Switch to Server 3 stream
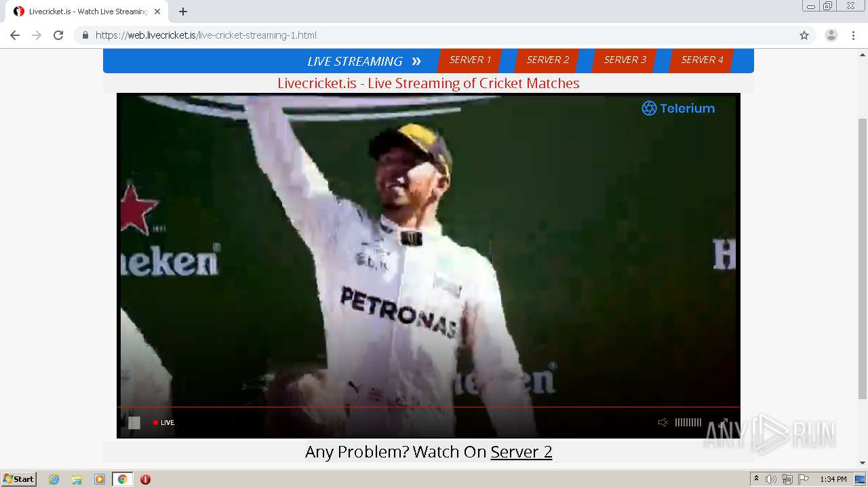The image size is (868, 488). click(625, 60)
